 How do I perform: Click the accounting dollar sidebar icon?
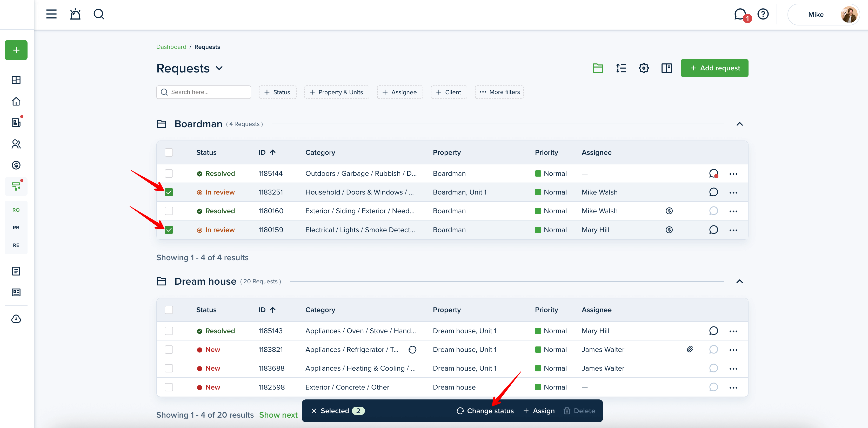pos(16,165)
